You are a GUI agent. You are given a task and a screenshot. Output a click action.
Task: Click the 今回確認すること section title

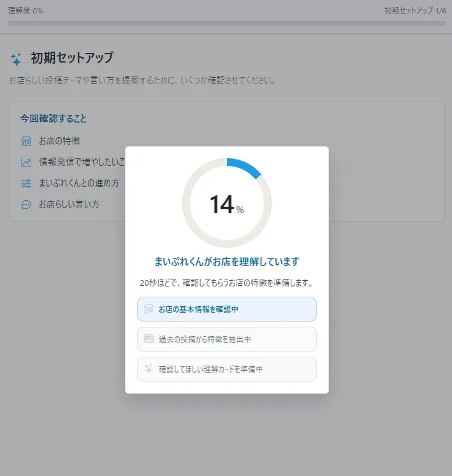pos(54,119)
